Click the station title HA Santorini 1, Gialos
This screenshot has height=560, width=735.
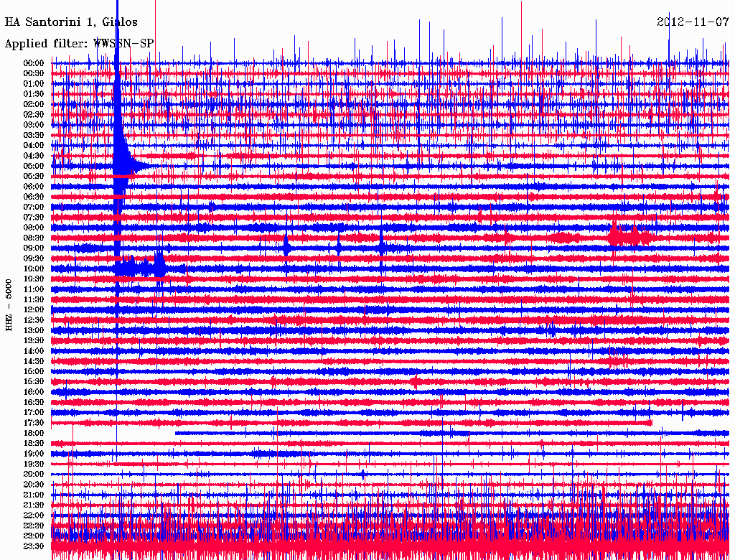[x=71, y=22]
